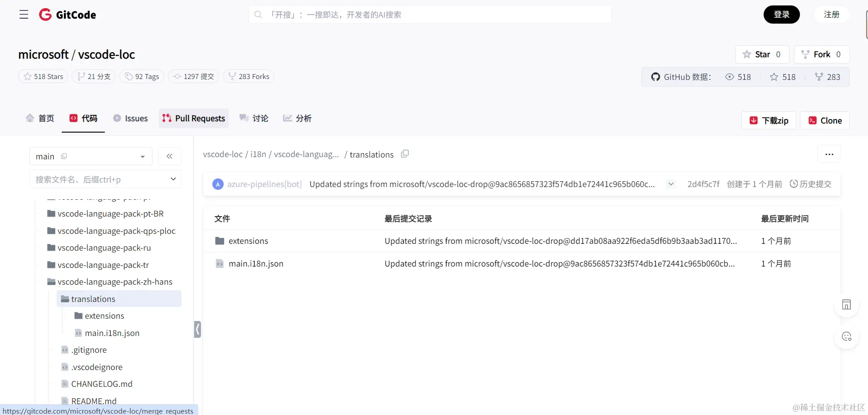The height and width of the screenshot is (415, 868).
Task: Click the GitHub forks count 283
Action: coord(828,77)
